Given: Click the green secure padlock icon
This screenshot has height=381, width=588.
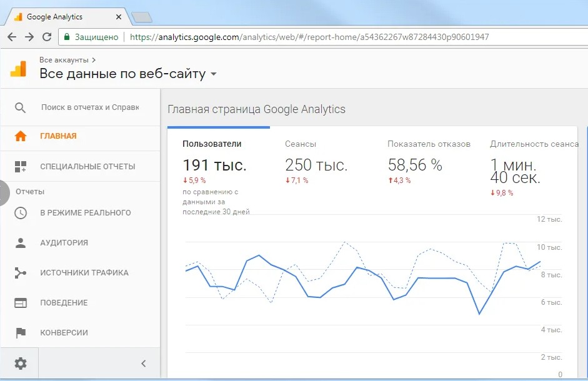Looking at the screenshot, I should 67,37.
